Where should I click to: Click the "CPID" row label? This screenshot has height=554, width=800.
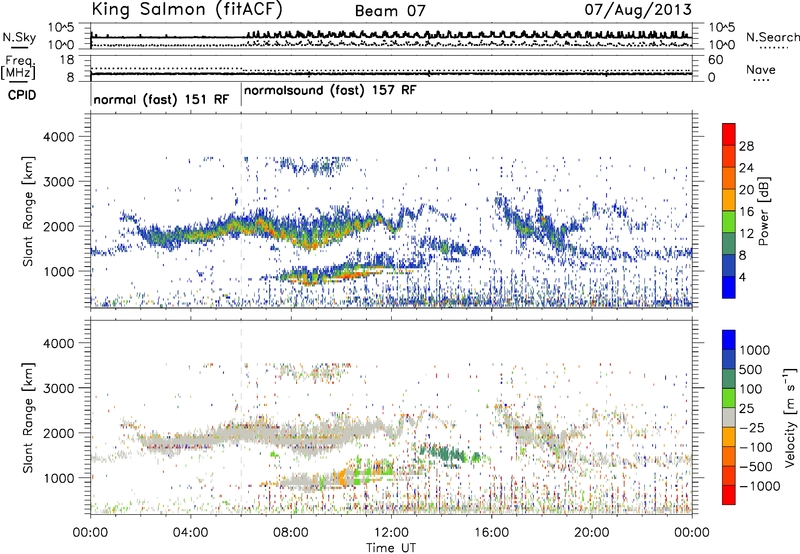point(22,95)
